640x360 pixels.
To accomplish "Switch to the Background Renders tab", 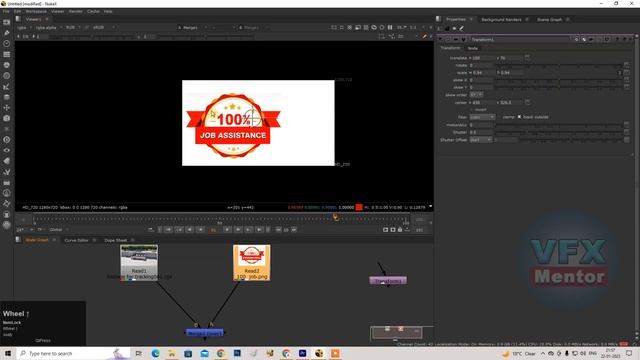I will [501, 19].
